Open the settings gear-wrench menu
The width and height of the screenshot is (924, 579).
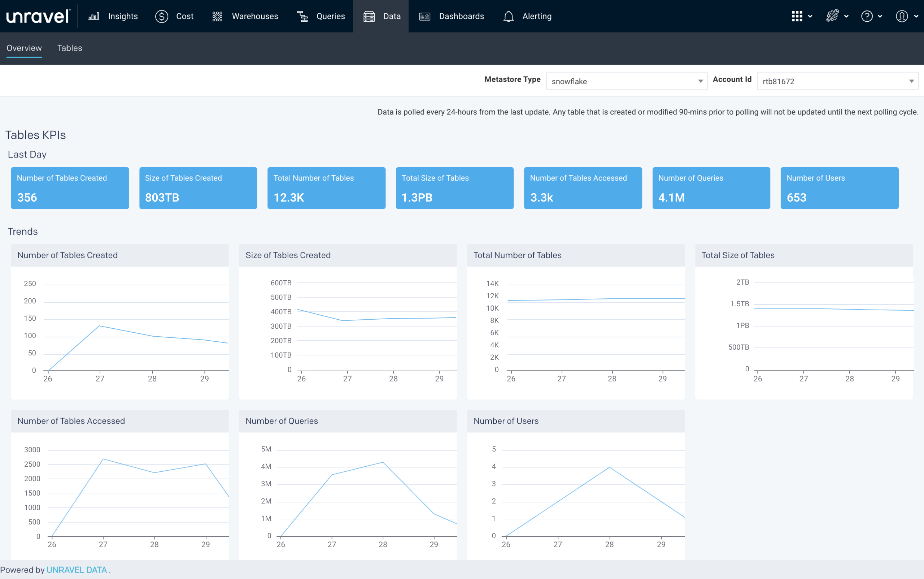click(833, 16)
